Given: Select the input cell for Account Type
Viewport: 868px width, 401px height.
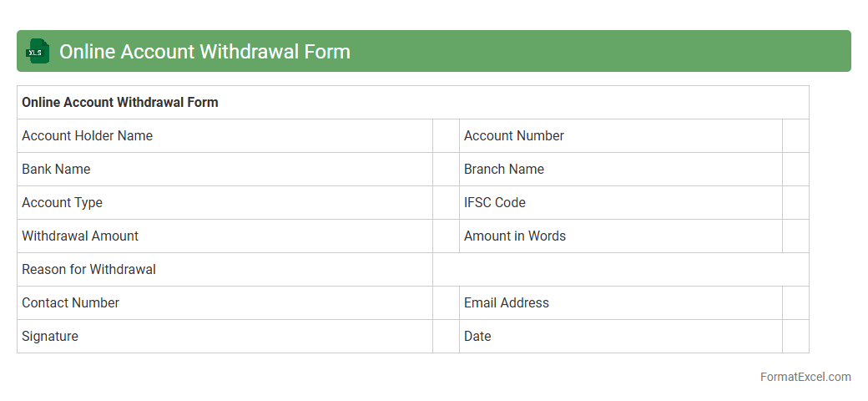Looking at the screenshot, I should pyautogui.click(x=446, y=203).
